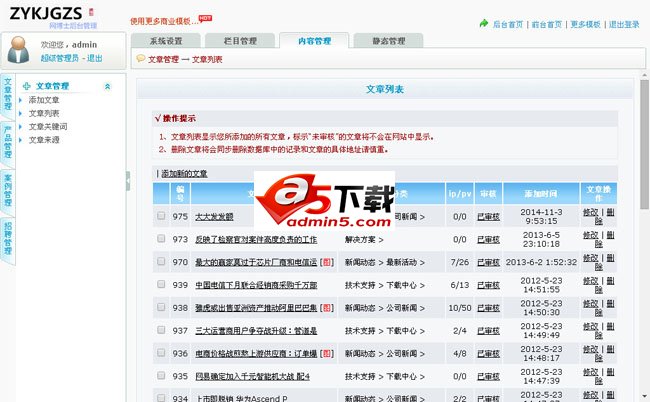This screenshot has width=650, height=402.
Task: Click the scrollbar down arrow
Action: pyautogui.click(x=644, y=397)
